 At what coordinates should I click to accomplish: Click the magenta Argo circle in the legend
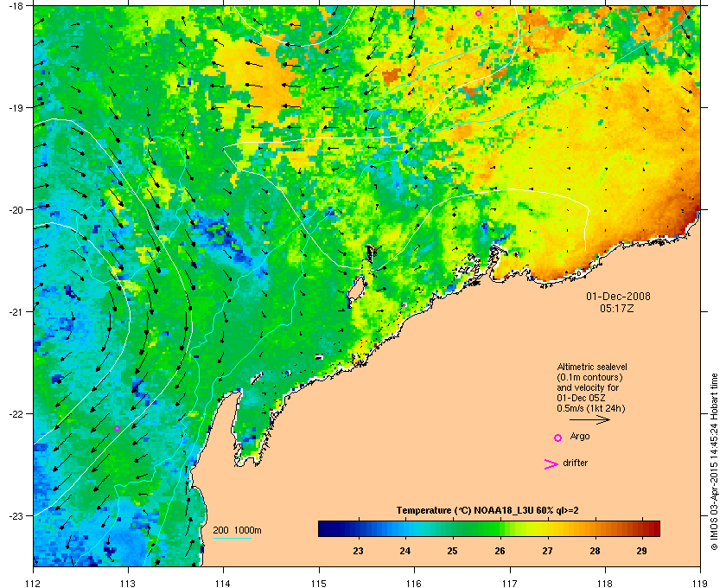coord(558,438)
